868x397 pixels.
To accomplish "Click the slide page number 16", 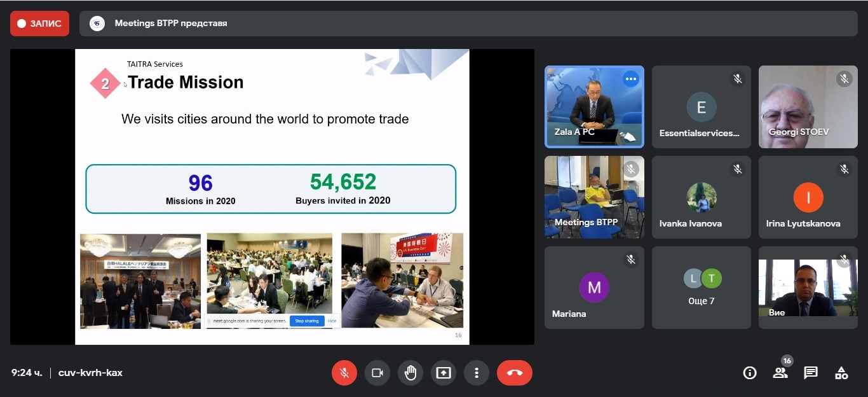I will click(x=458, y=335).
